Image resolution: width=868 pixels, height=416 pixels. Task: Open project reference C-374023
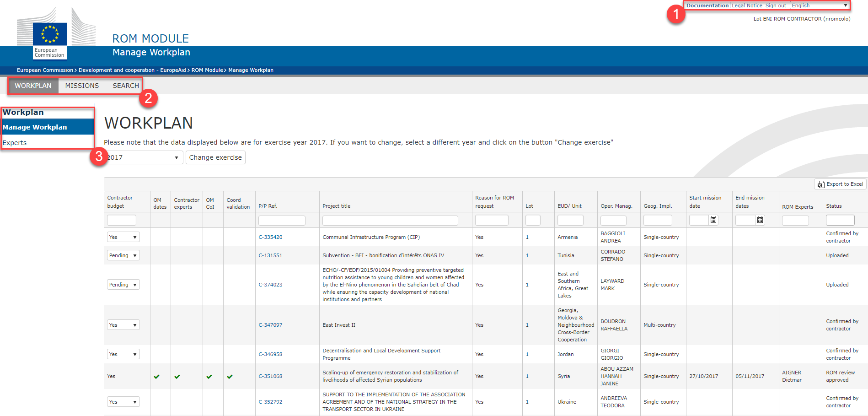pos(270,285)
